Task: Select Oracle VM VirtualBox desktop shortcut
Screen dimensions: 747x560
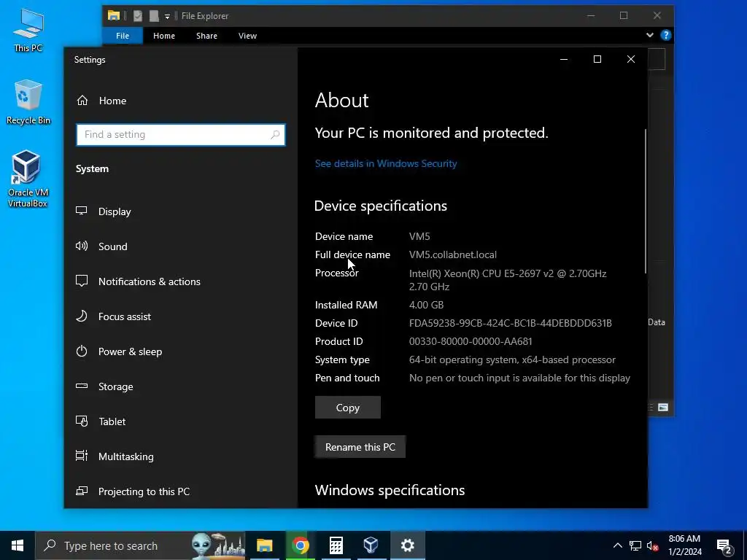Action: pyautogui.click(x=28, y=179)
